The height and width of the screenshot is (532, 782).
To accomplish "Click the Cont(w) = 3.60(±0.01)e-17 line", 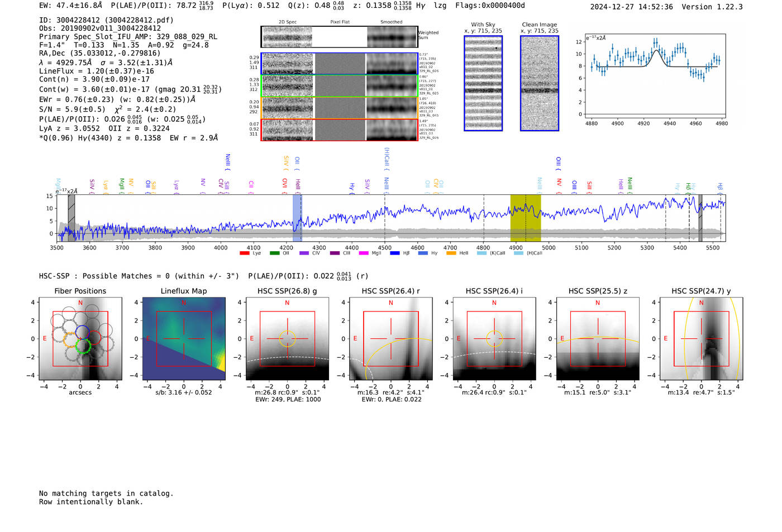I will click(130, 89).
